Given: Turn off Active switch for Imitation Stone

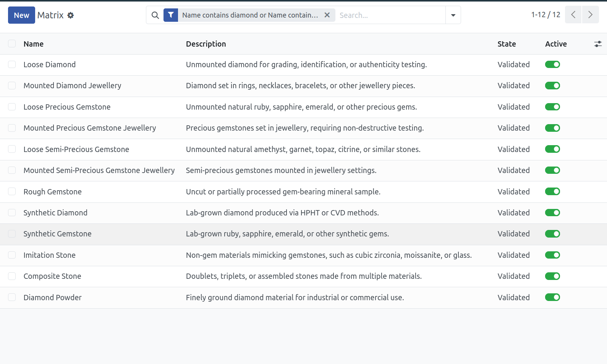Looking at the screenshot, I should coord(552,255).
